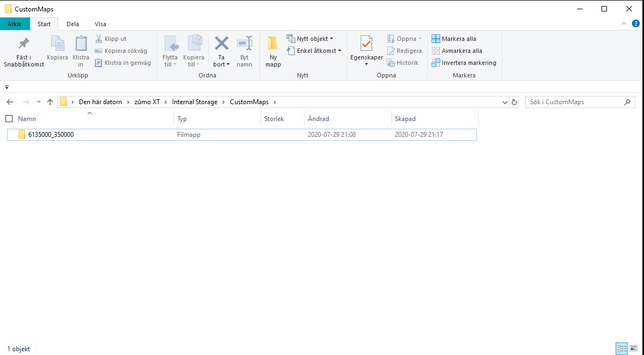This screenshot has width=644, height=355.
Task: Click the Kopiera icon in ribbon
Action: 57,44
